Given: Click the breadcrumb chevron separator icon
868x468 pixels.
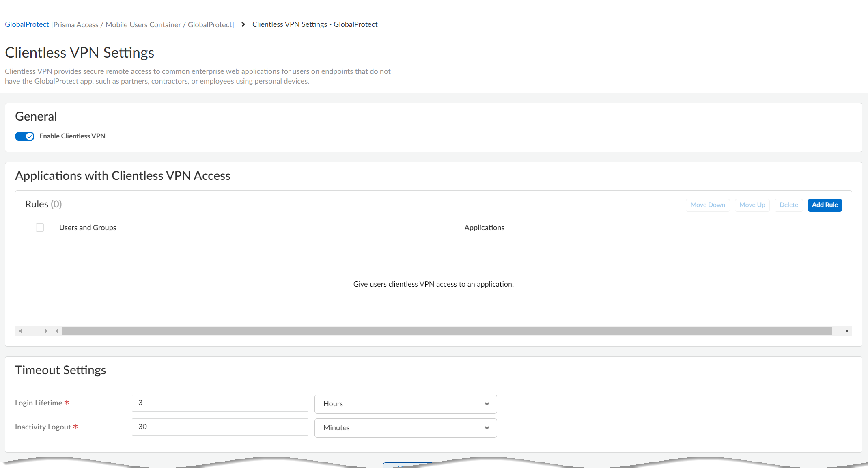Looking at the screenshot, I should click(243, 24).
